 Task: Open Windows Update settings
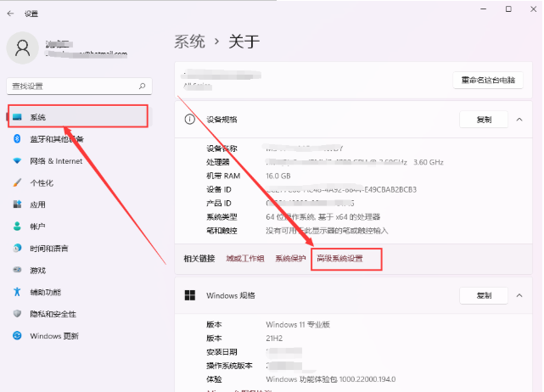coord(54,336)
